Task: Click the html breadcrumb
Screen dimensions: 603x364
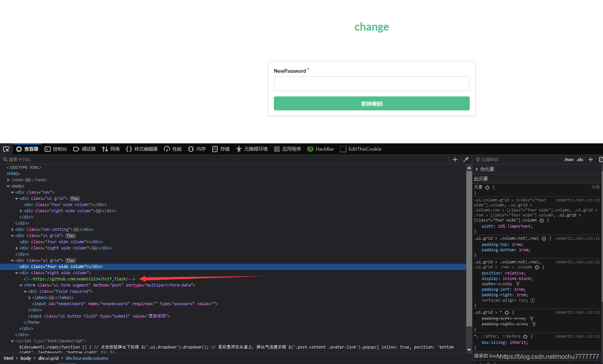Action: [x=9, y=358]
